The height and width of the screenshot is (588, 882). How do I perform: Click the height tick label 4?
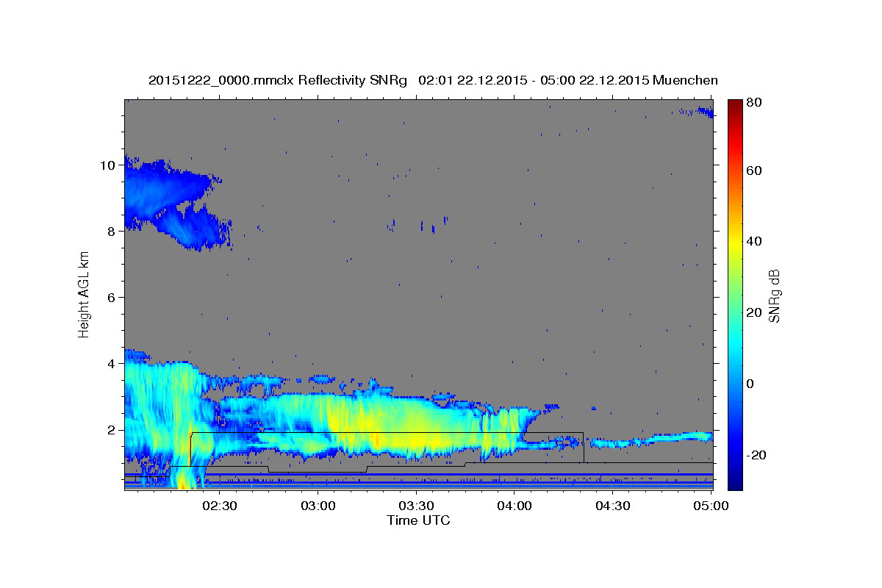112,364
